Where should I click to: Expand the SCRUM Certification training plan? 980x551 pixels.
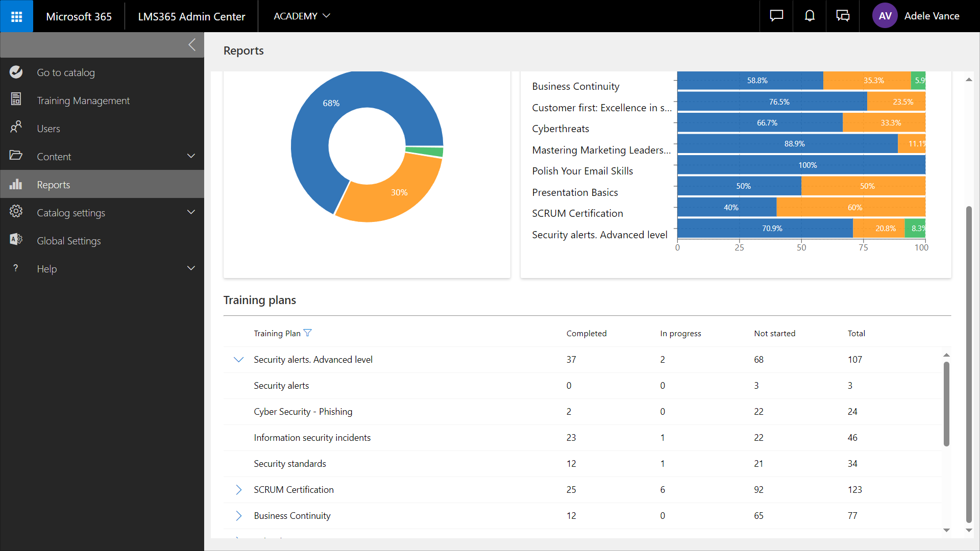click(x=238, y=490)
